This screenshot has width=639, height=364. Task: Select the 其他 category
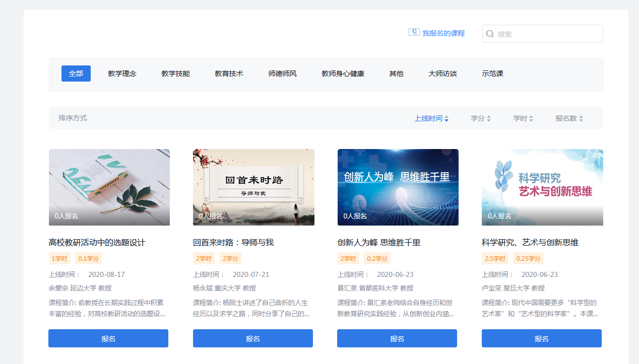pos(396,74)
